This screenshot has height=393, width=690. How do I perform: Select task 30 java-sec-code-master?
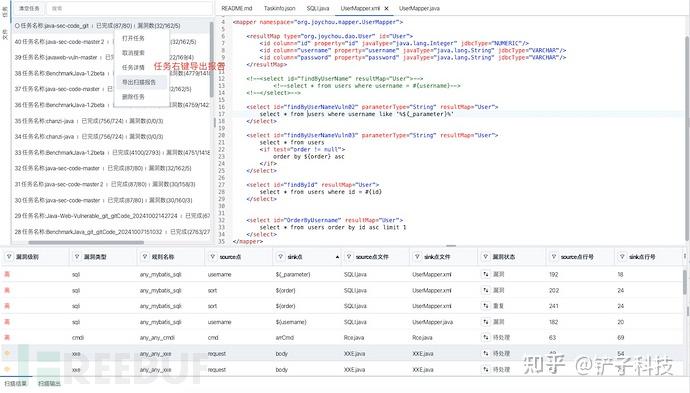pos(111,200)
